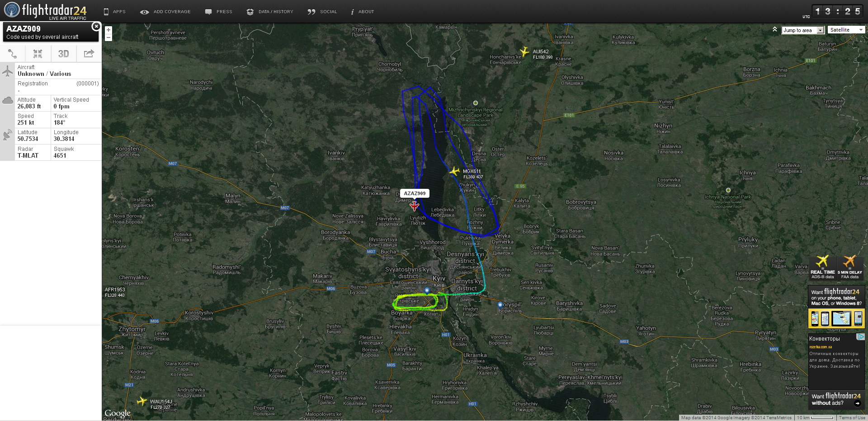Click the red AZAZ909 aircraft marker

click(x=414, y=206)
